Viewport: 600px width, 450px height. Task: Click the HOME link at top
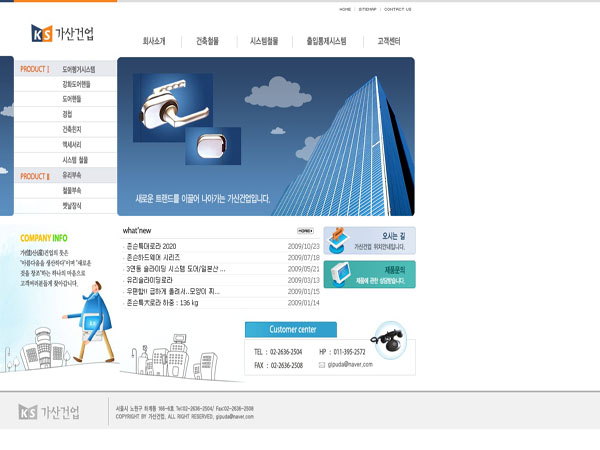345,9
